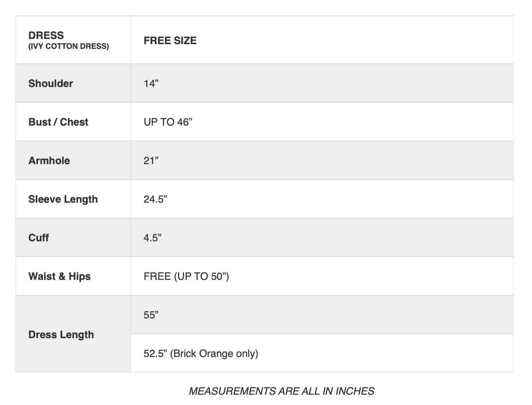Click the Waist & Hips row label

pyautogui.click(x=60, y=276)
